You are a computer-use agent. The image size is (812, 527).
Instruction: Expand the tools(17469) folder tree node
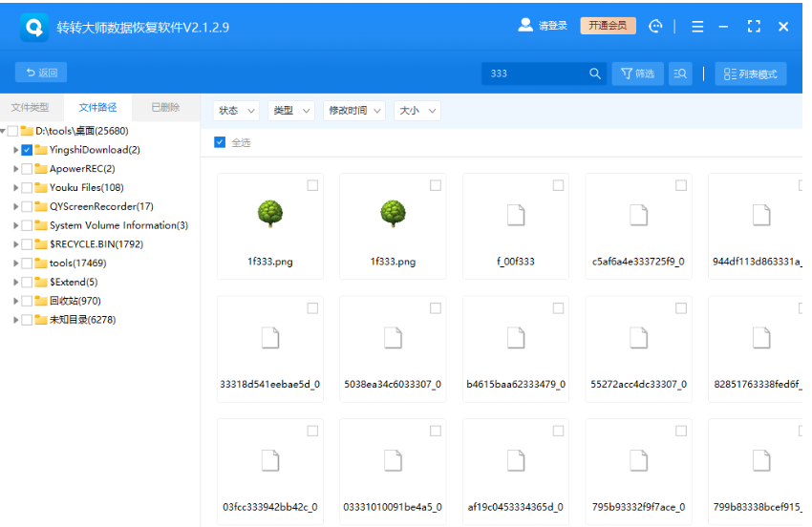click(16, 263)
